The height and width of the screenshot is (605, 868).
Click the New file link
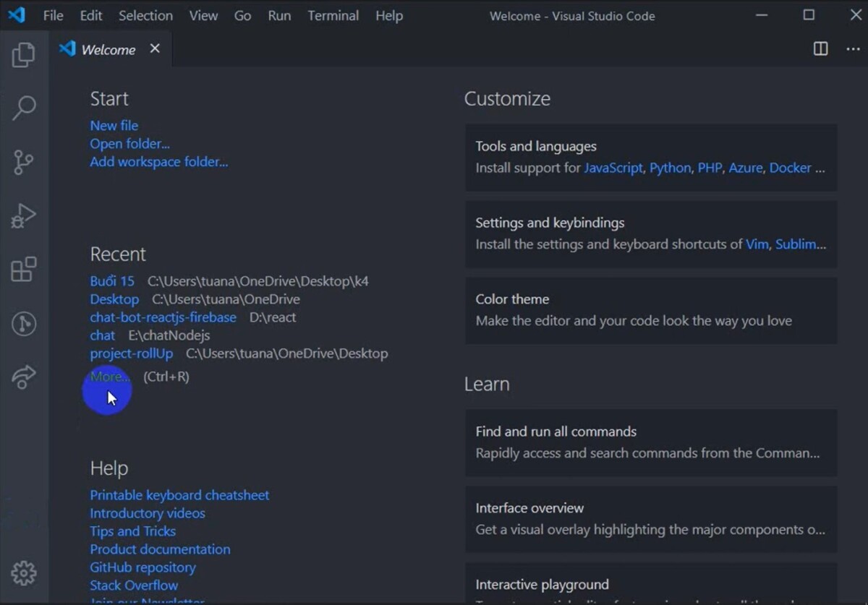click(x=114, y=126)
